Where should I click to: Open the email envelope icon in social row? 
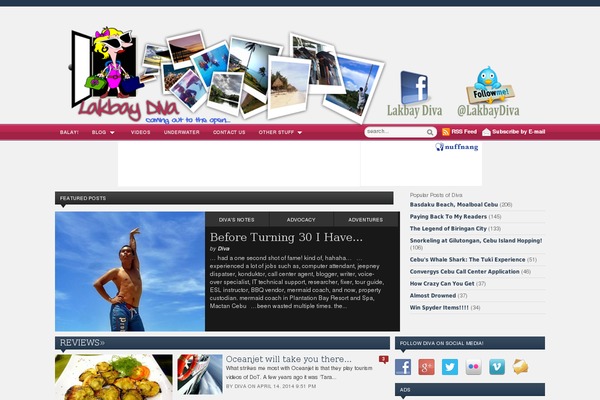(520, 367)
